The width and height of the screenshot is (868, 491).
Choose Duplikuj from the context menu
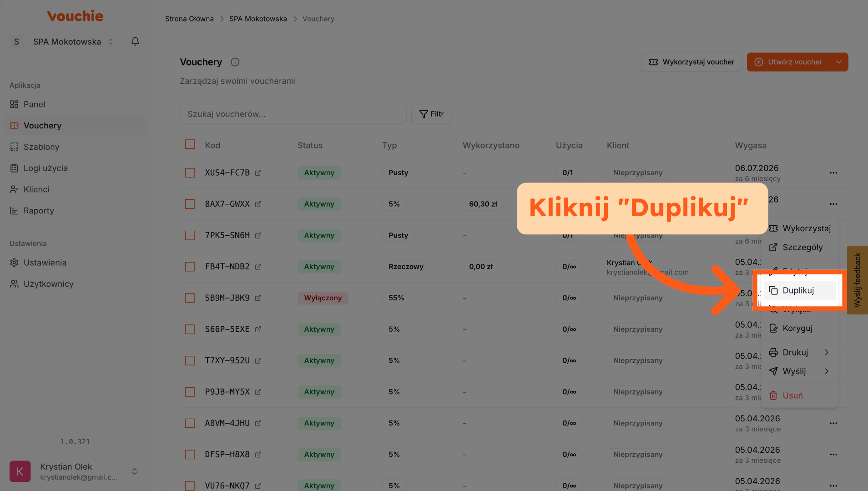(798, 290)
